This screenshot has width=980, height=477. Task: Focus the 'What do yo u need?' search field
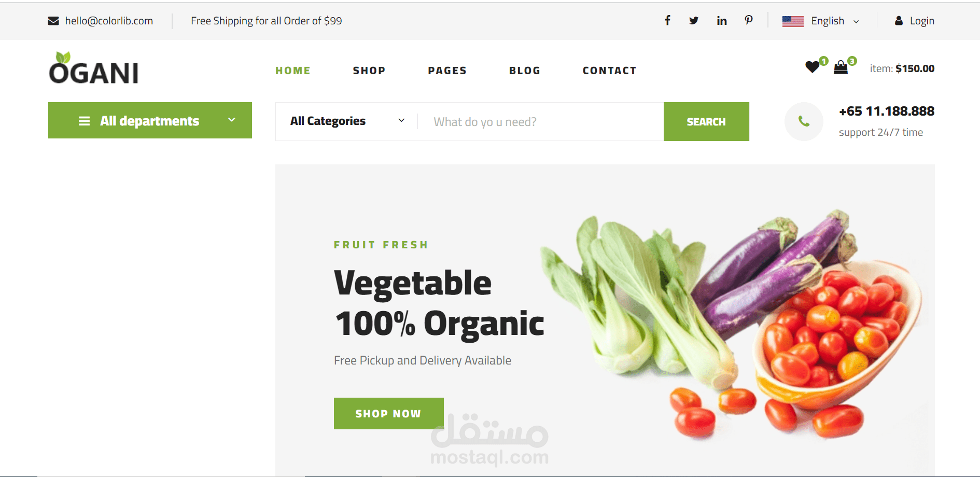coord(541,121)
